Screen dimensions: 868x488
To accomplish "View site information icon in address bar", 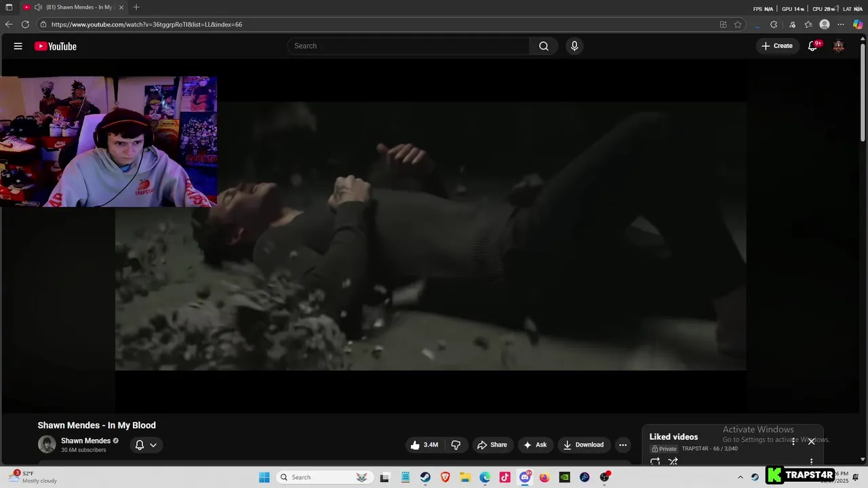I will (43, 24).
